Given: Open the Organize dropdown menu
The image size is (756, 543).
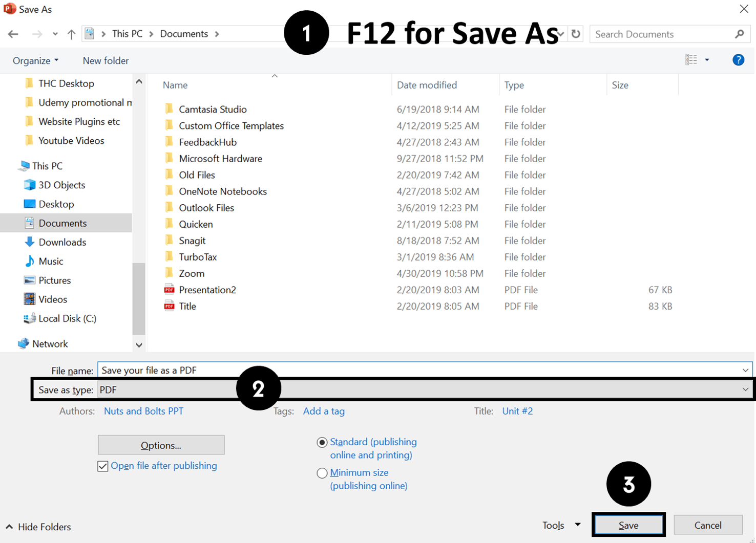Looking at the screenshot, I should pyautogui.click(x=35, y=60).
